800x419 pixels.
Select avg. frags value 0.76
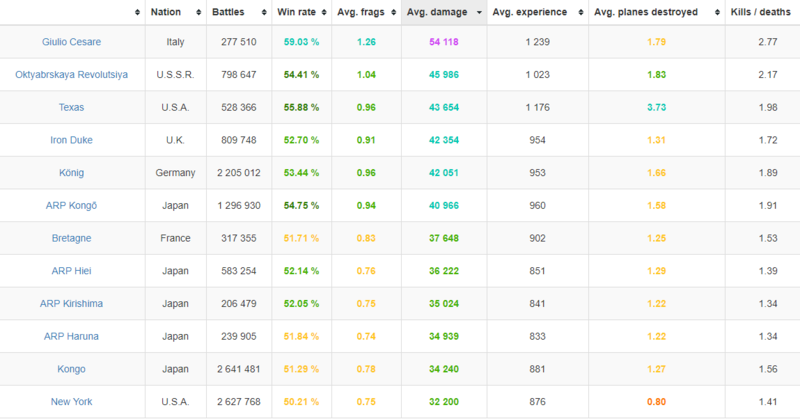366,270
